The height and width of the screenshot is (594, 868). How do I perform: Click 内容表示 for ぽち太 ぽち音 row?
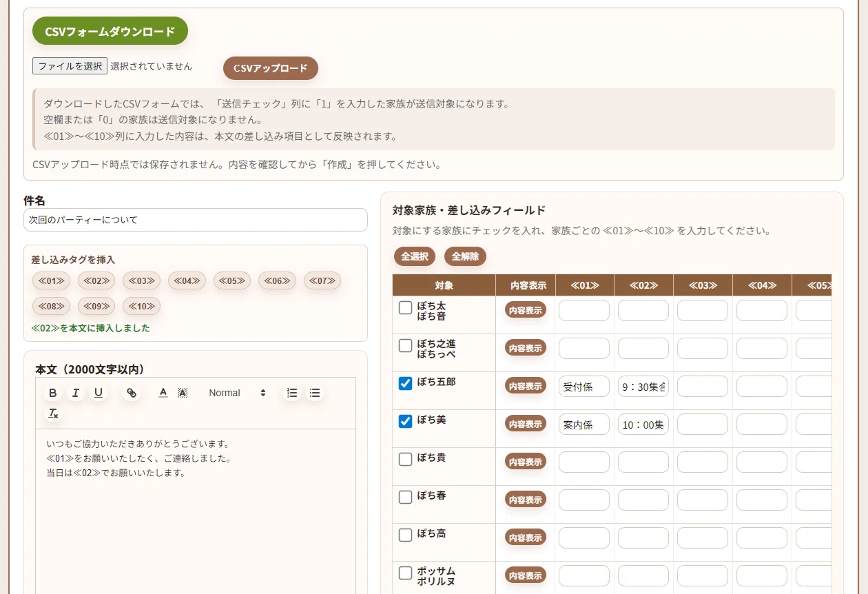526,310
